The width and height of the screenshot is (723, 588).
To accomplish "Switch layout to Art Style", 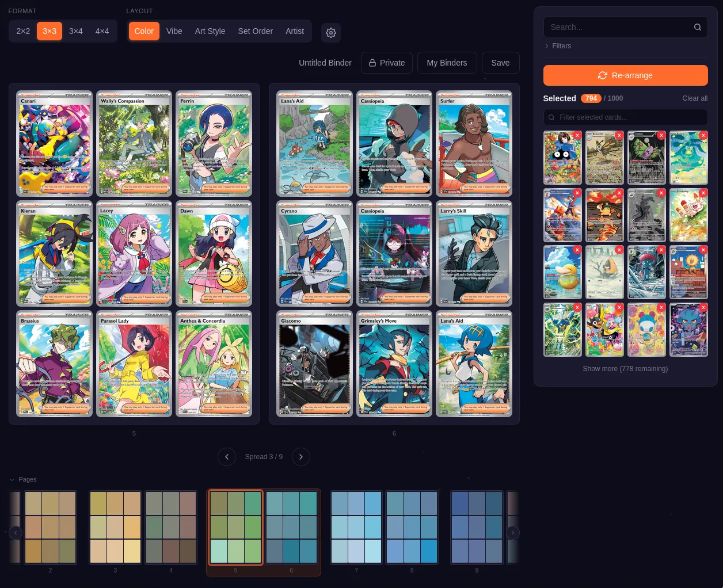I will 210,31.
